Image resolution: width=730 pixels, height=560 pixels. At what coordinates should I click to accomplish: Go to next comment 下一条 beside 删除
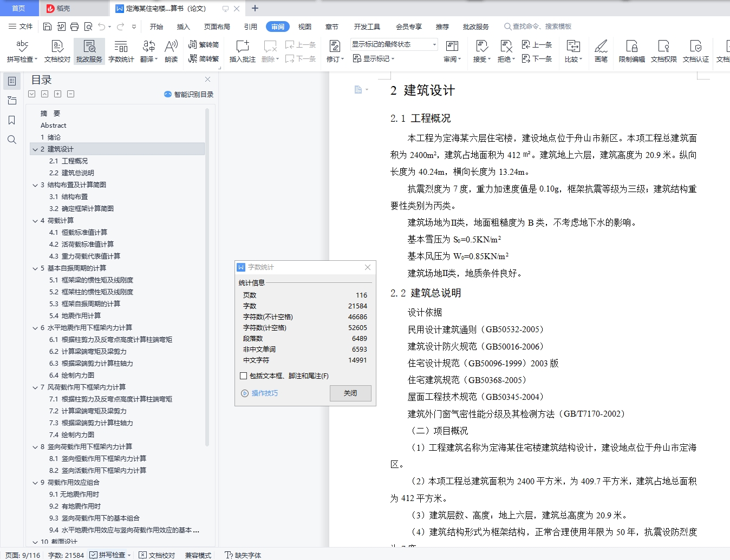(301, 58)
